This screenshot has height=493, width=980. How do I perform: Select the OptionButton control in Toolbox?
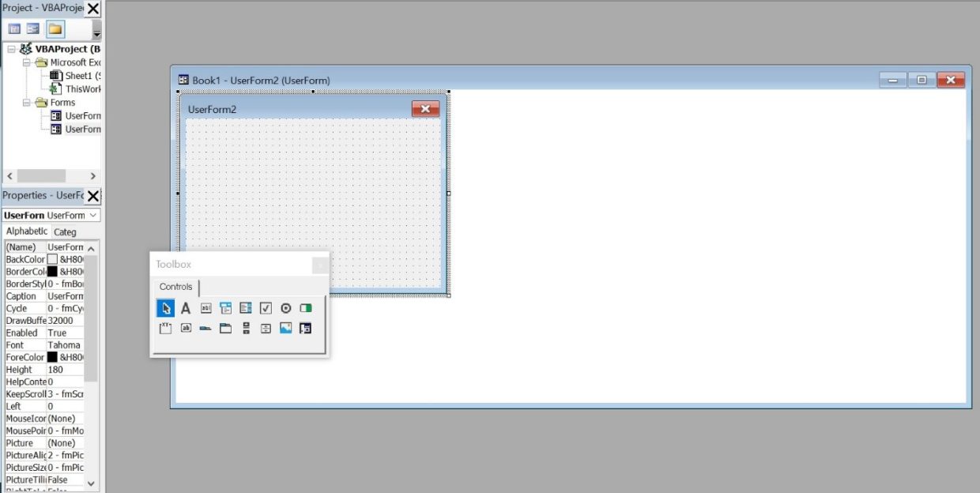click(286, 308)
